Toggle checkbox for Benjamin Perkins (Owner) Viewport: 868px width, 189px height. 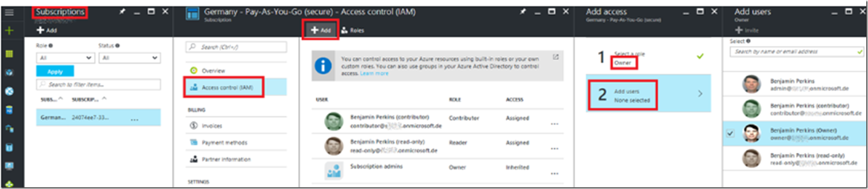pyautogui.click(x=730, y=133)
